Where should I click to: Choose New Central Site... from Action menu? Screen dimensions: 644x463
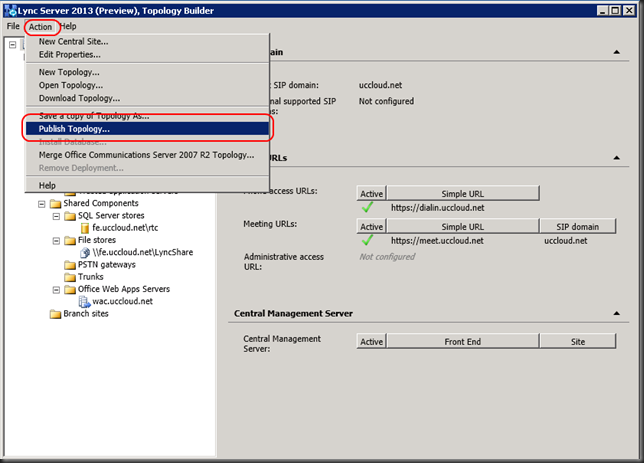point(147,41)
